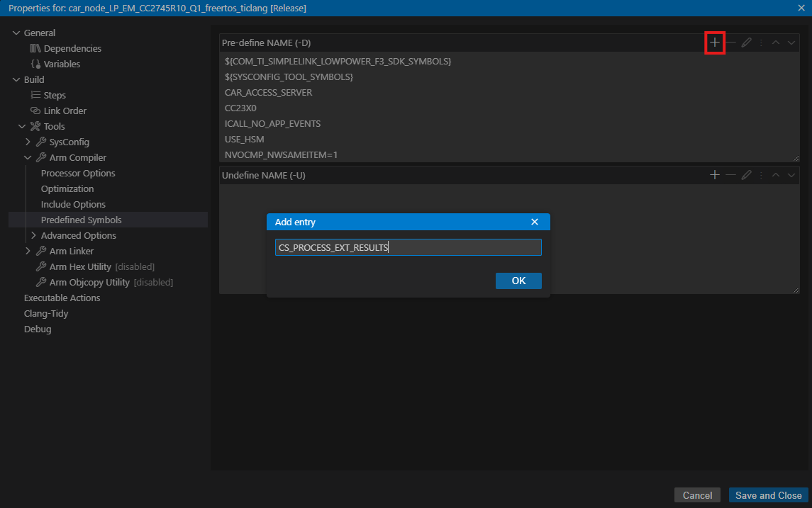812x508 pixels.
Task: Open the Include Options settings page
Action: (x=72, y=204)
